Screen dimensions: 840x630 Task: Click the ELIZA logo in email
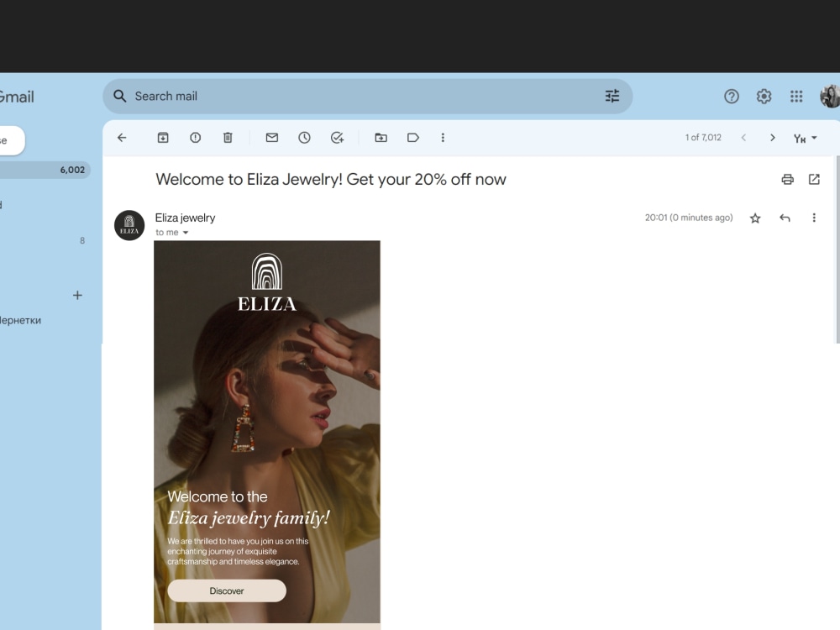tap(267, 282)
